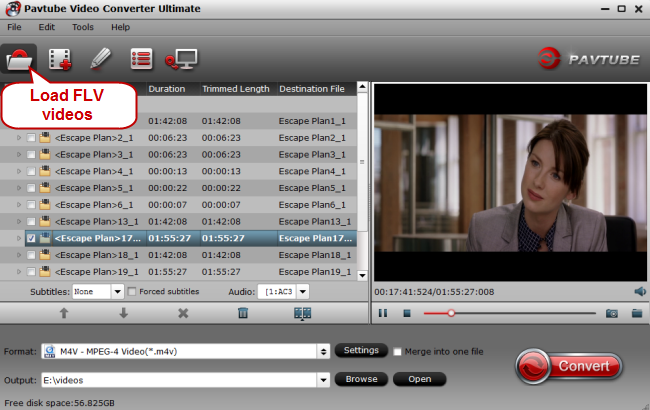The height and width of the screenshot is (410, 650).
Task: Click the M4V format type icon
Action: coord(50,352)
